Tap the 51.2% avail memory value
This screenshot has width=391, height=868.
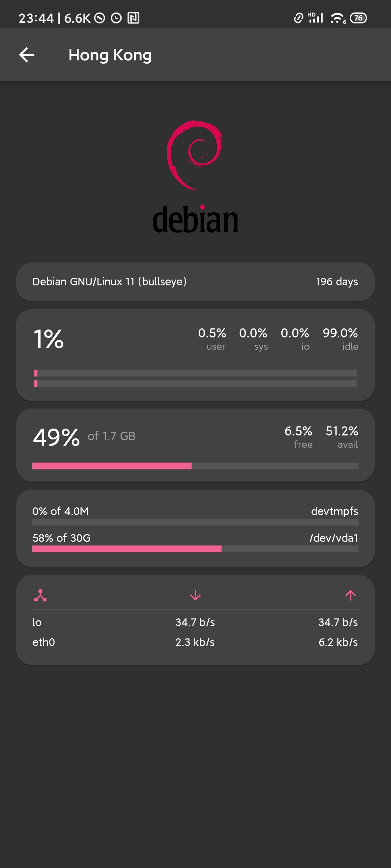click(342, 437)
